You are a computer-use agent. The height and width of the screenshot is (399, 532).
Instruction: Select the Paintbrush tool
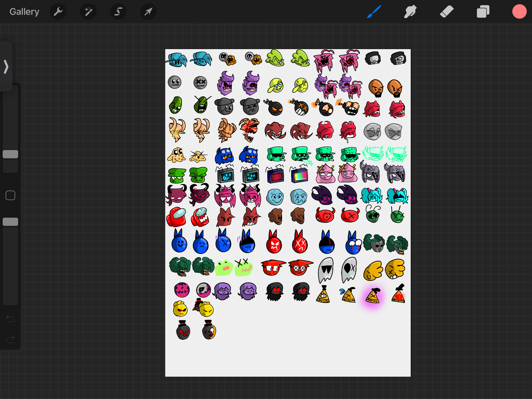pos(374,12)
